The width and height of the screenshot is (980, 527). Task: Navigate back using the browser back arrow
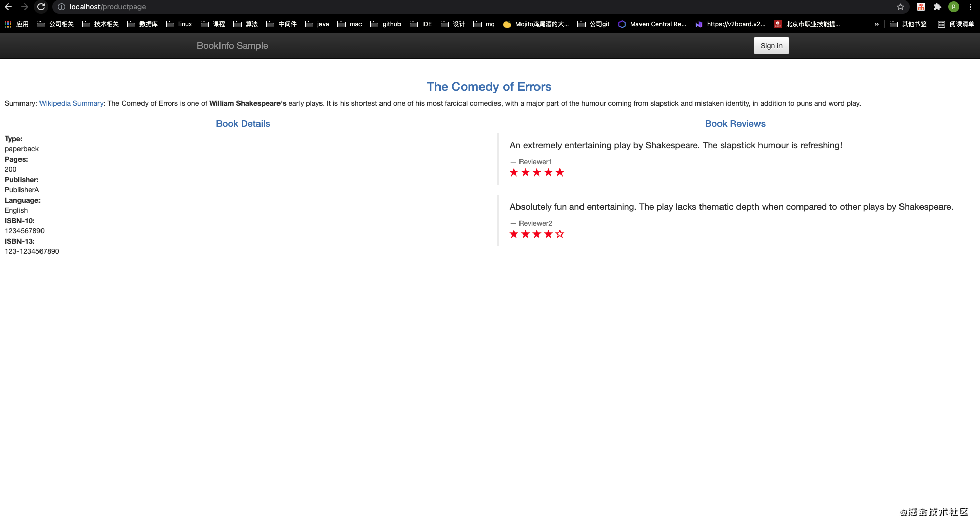[8, 7]
